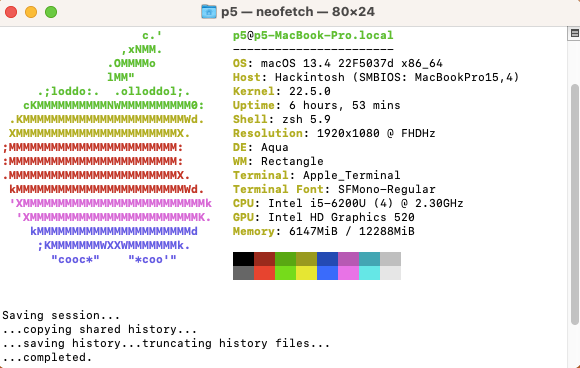Click window title 'p5 — neofetch — 80×24'
Image resolution: width=580 pixels, height=368 pixels.
point(298,12)
